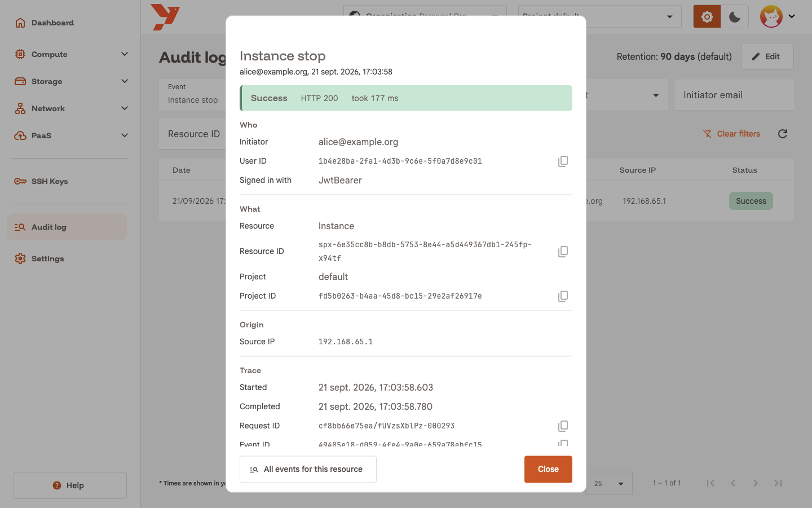Expand the Network menu section
812x508 pixels.
click(125, 108)
